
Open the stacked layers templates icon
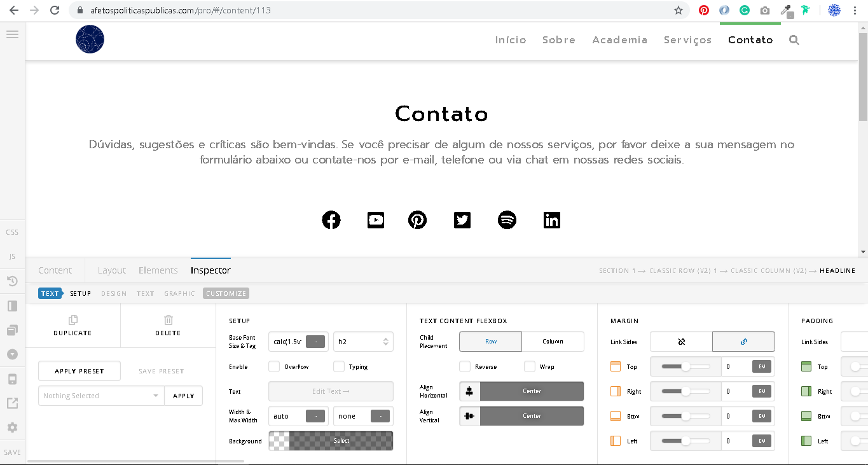tap(12, 330)
